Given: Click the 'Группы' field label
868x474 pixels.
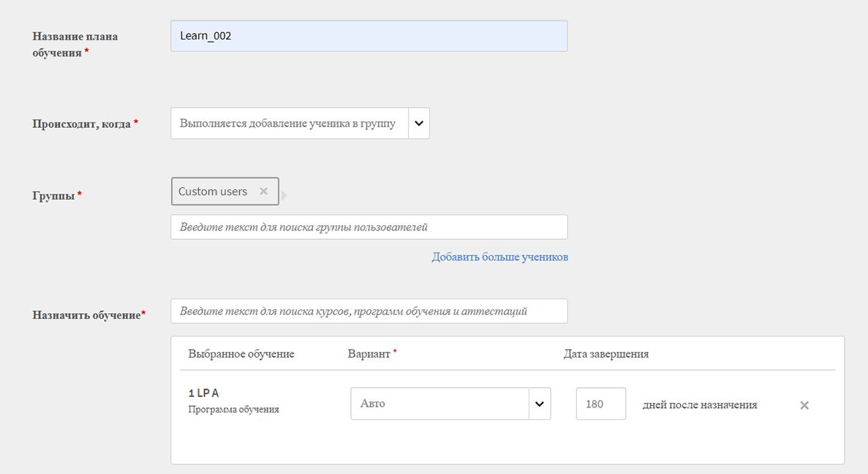Looking at the screenshot, I should point(54,196).
